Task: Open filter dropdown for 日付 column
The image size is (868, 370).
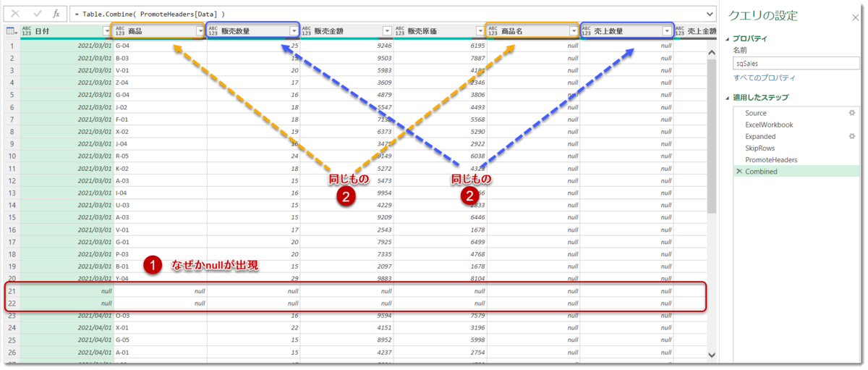Action: 107,31
